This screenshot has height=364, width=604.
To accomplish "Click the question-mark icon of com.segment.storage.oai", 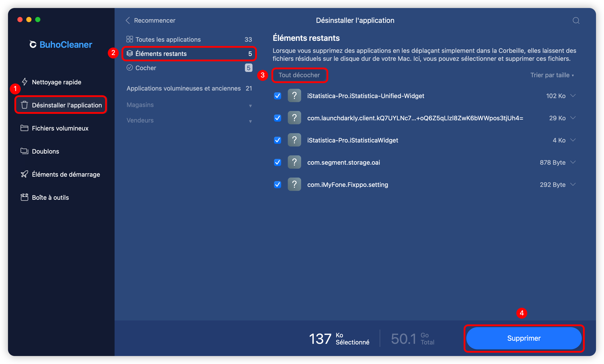I will (294, 162).
